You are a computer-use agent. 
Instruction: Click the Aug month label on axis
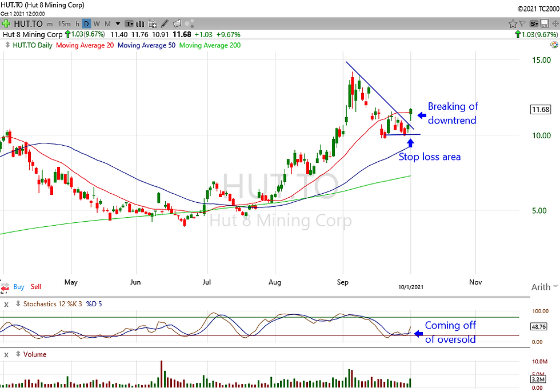click(x=275, y=282)
